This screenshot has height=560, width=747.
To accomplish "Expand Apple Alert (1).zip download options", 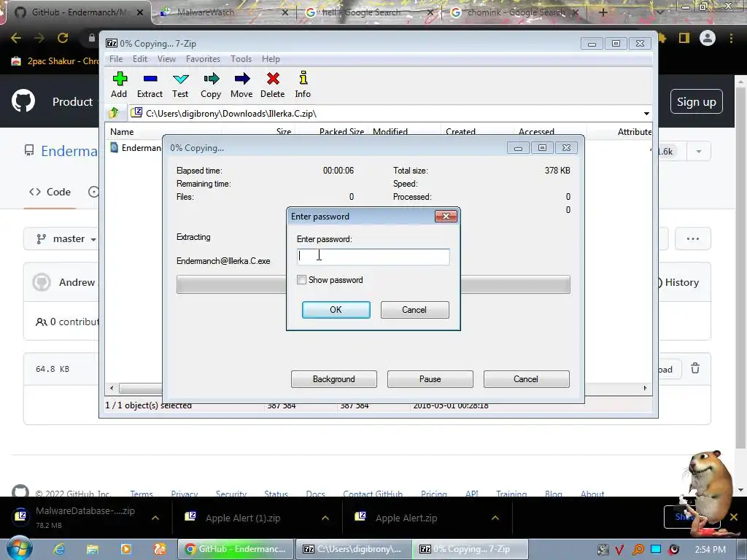I will [x=325, y=518].
